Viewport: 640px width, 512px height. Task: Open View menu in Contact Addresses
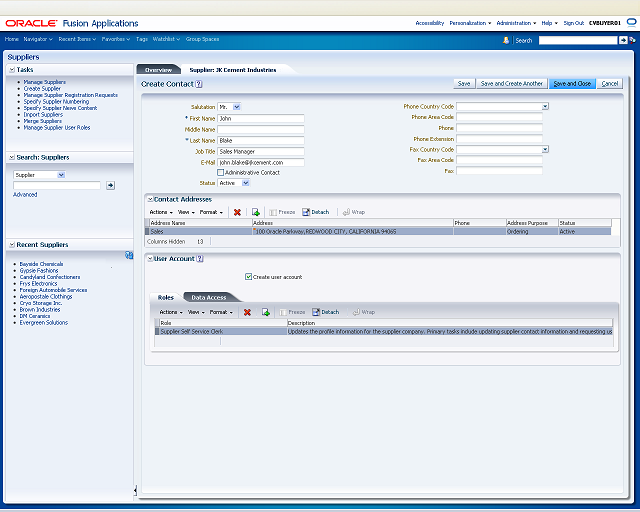(186, 212)
